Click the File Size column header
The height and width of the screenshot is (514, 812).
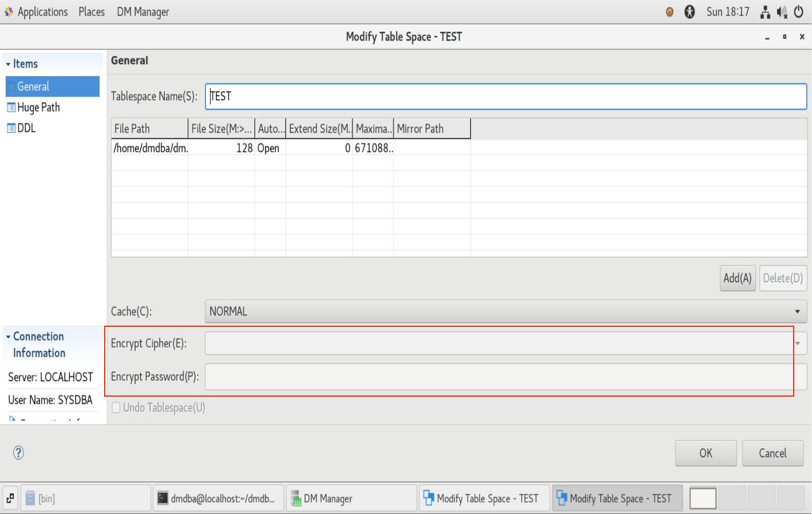[221, 129]
